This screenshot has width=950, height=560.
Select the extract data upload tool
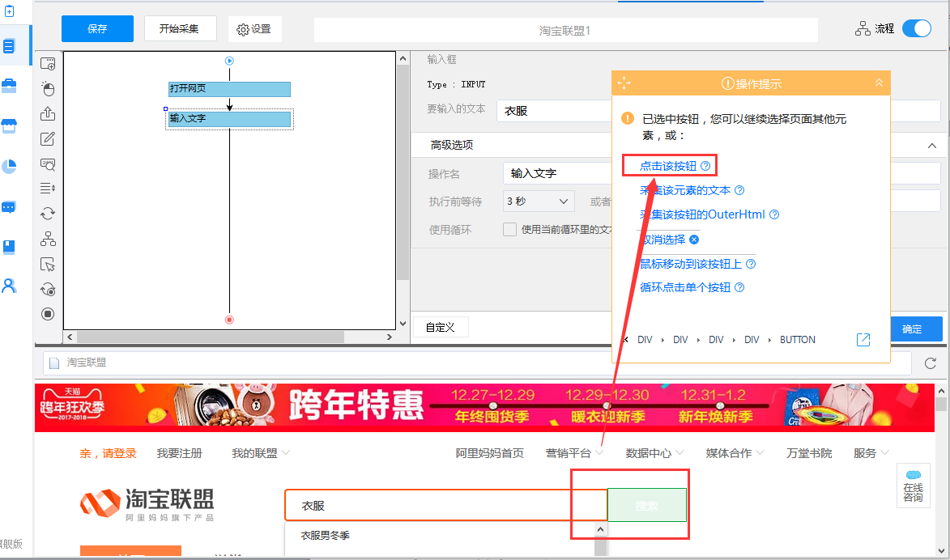[48, 114]
